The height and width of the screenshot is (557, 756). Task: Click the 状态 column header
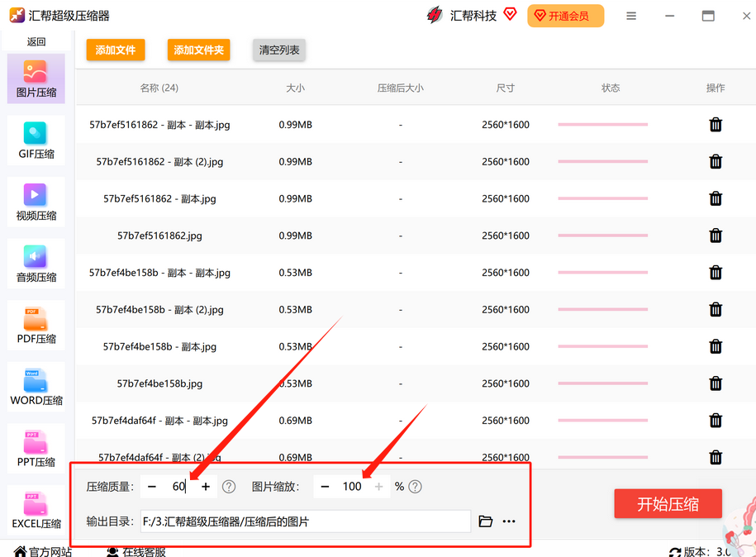611,88
